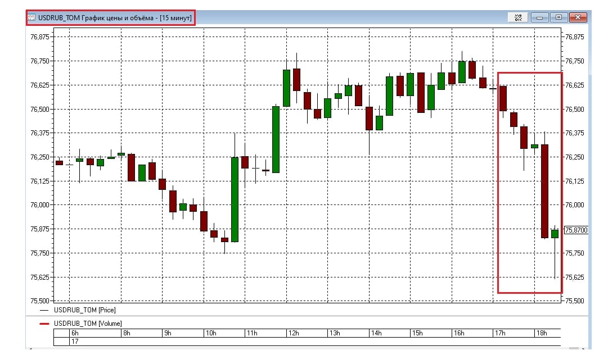608x364 pixels.
Task: Click 76,250 on the right price axis
Action: coord(575,157)
